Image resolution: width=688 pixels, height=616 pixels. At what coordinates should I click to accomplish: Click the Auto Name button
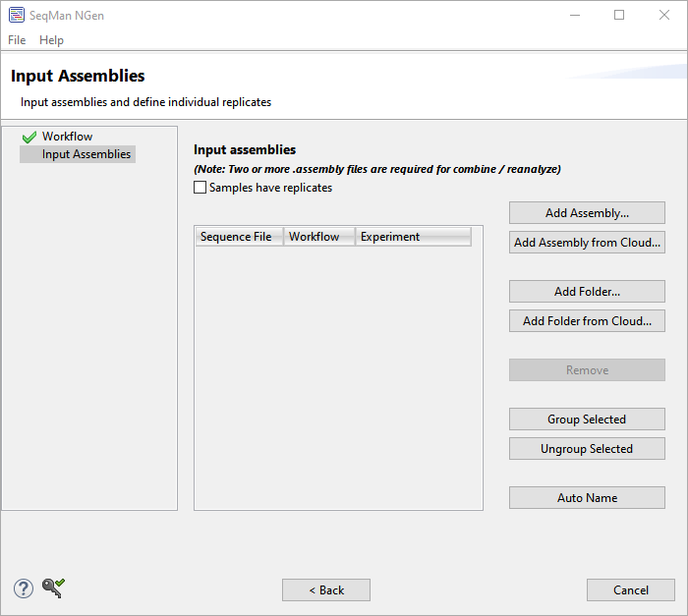(x=587, y=498)
